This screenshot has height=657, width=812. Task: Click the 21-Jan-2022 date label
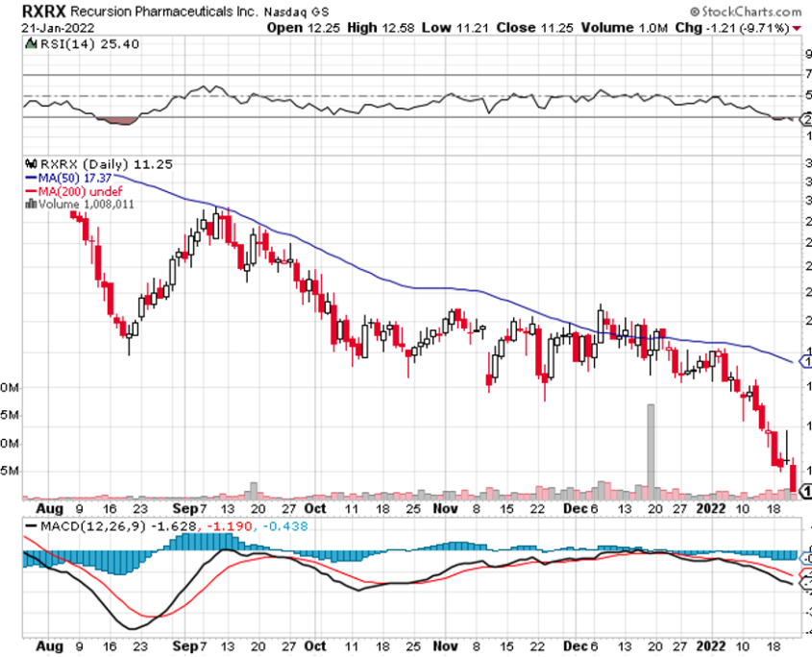click(59, 28)
